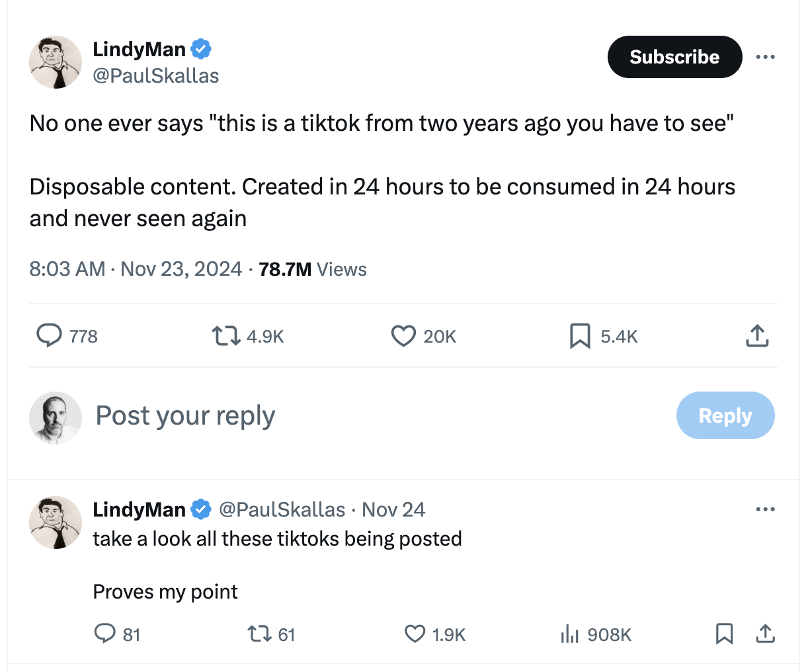Open more options on the Nov 24 reply
This screenshot has height=672, width=808.
tap(765, 509)
